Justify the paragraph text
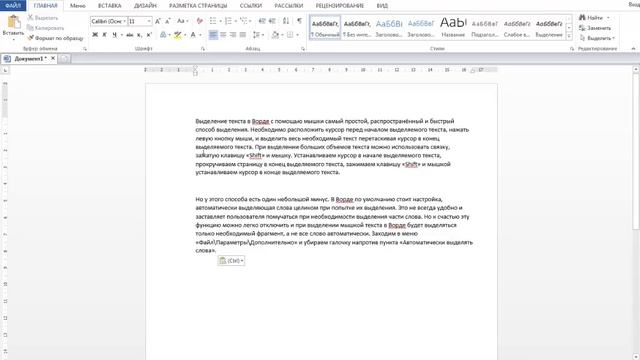This screenshot has height=360, width=640. (243, 35)
